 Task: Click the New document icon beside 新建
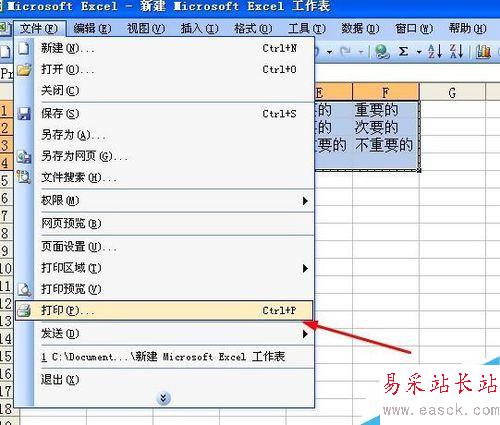pos(24,49)
